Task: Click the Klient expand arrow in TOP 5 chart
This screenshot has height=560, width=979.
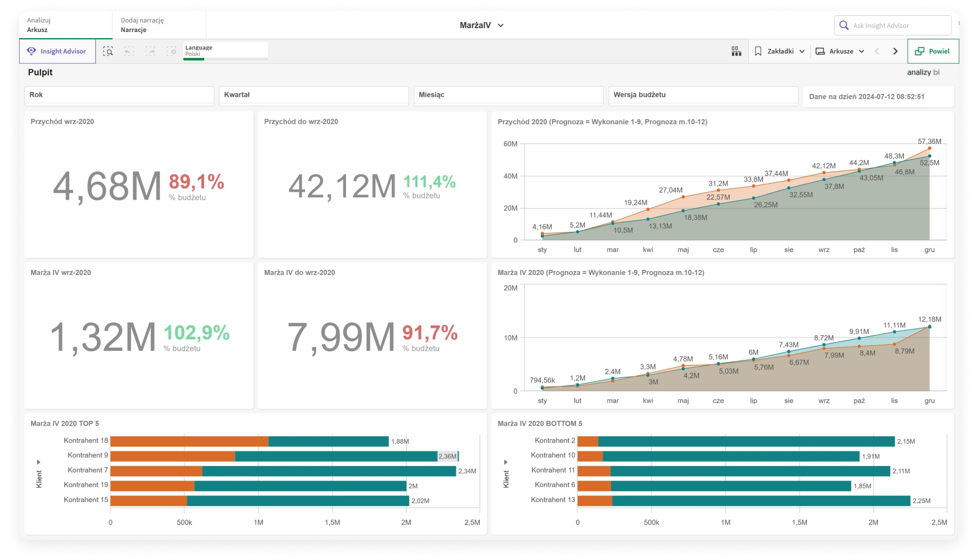Action: (x=38, y=462)
